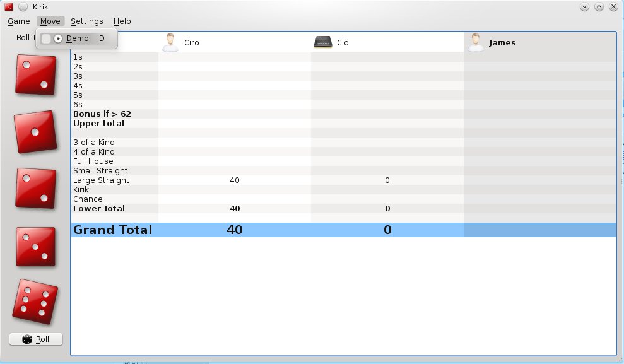The width and height of the screenshot is (624, 364).
Task: Select the middle die showing two dots
Action: pos(35,188)
